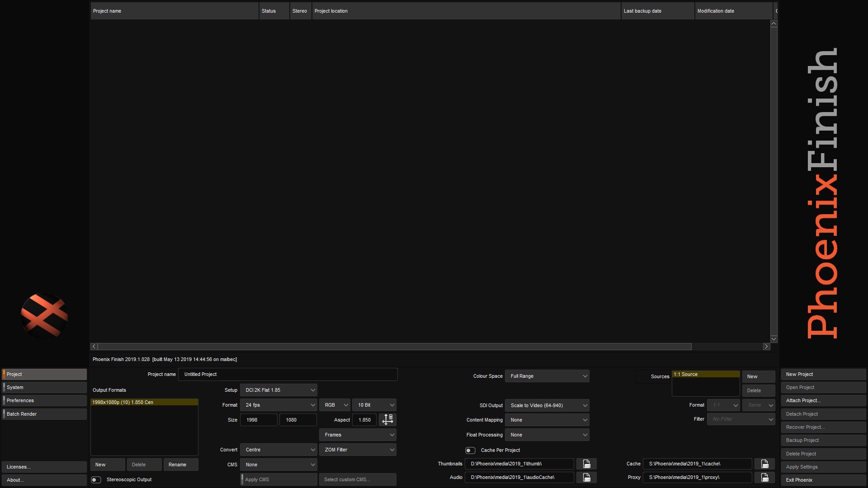
Task: Sort by Project name column header
Action: click(175, 11)
